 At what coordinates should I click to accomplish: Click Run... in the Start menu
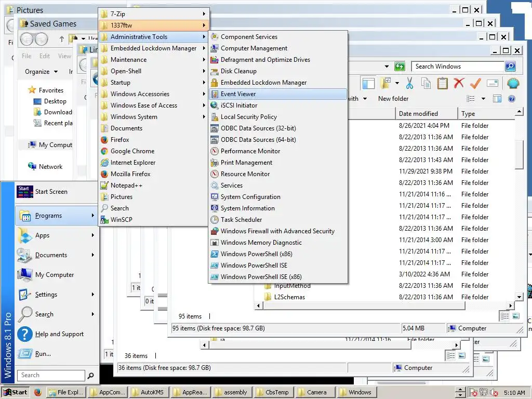57,354
